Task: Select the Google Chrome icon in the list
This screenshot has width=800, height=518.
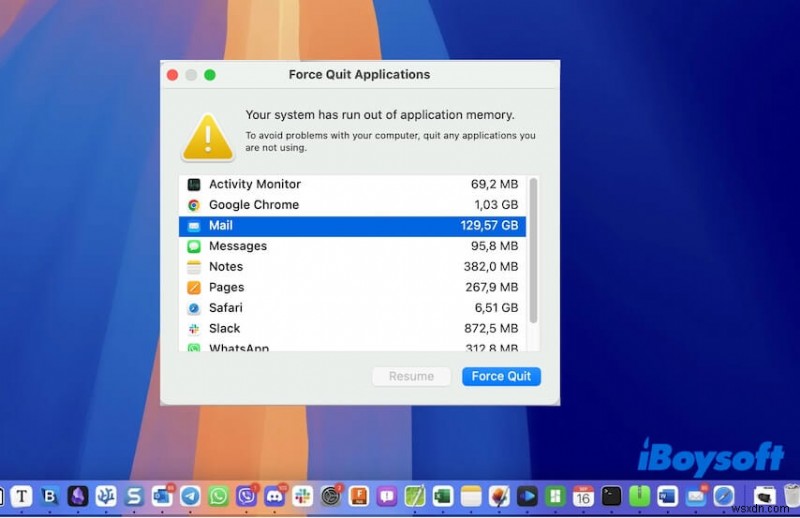Action: pos(194,205)
